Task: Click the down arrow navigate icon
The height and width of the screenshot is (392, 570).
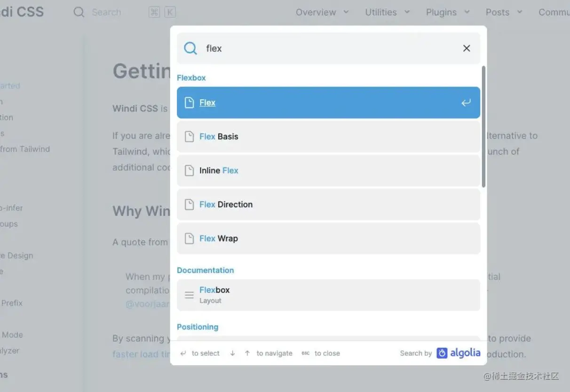Action: 232,353
